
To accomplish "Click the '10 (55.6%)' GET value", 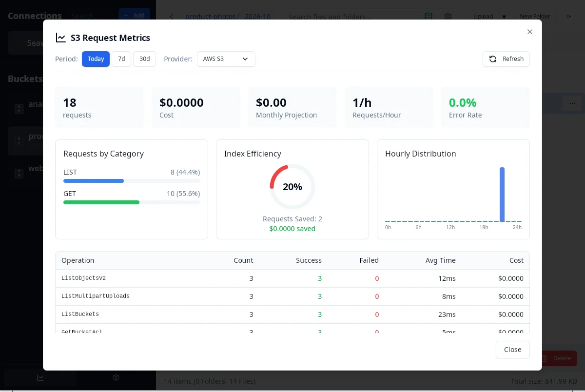I will 183,194.
